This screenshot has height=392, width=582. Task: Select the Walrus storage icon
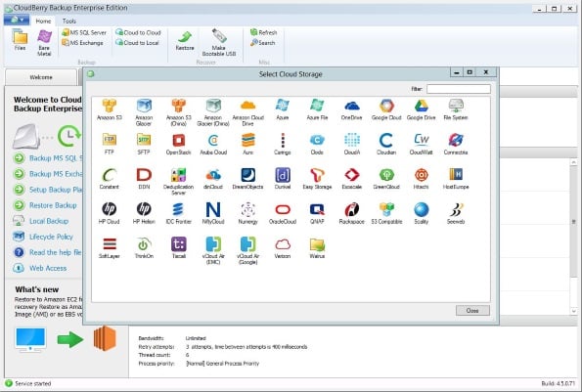pos(317,247)
